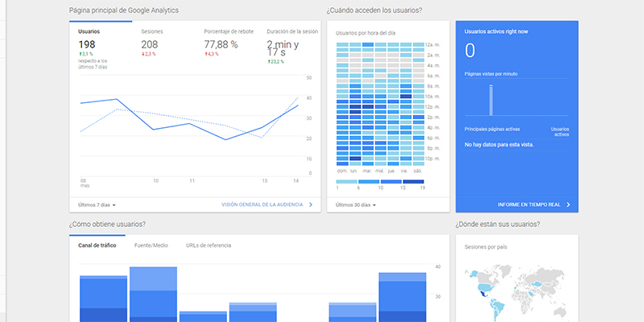Click the tallest traffic channel bar
Image resolution: width=644 pixels, height=322 pixels.
[153, 294]
